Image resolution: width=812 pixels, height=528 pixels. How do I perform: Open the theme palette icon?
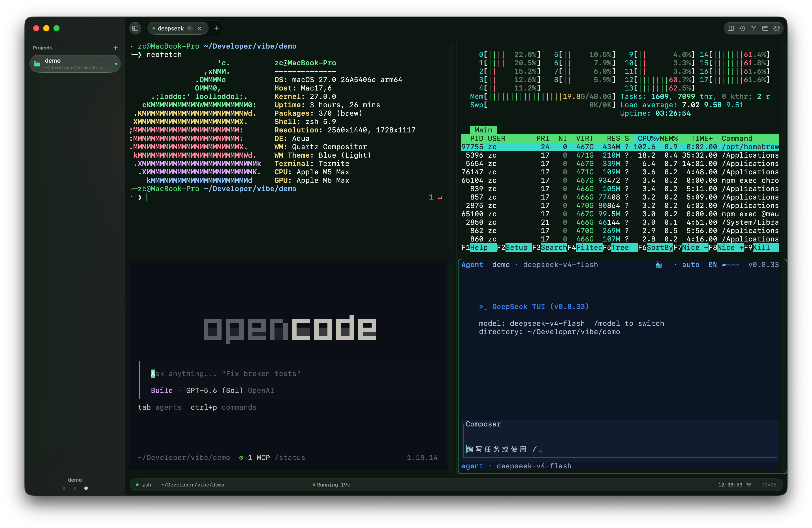tap(776, 28)
